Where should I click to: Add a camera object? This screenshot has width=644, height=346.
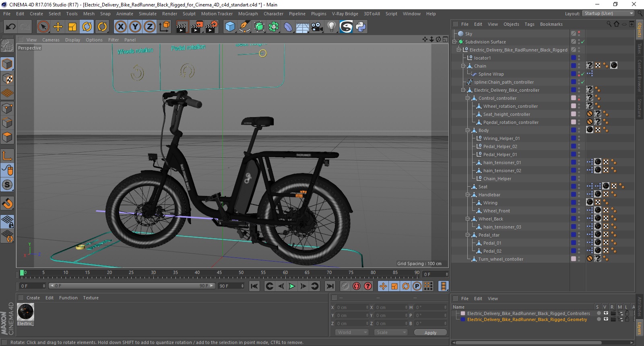coord(317,27)
